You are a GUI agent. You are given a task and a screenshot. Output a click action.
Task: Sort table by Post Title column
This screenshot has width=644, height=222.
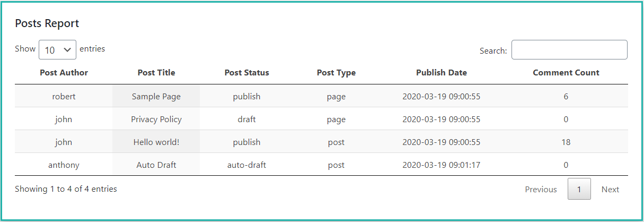[156, 73]
